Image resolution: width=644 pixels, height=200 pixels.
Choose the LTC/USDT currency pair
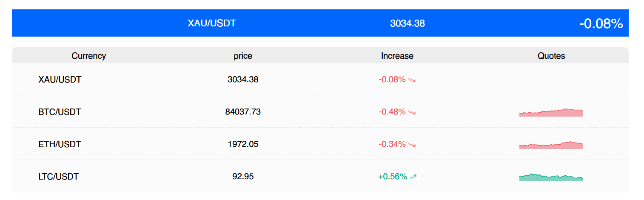click(59, 177)
